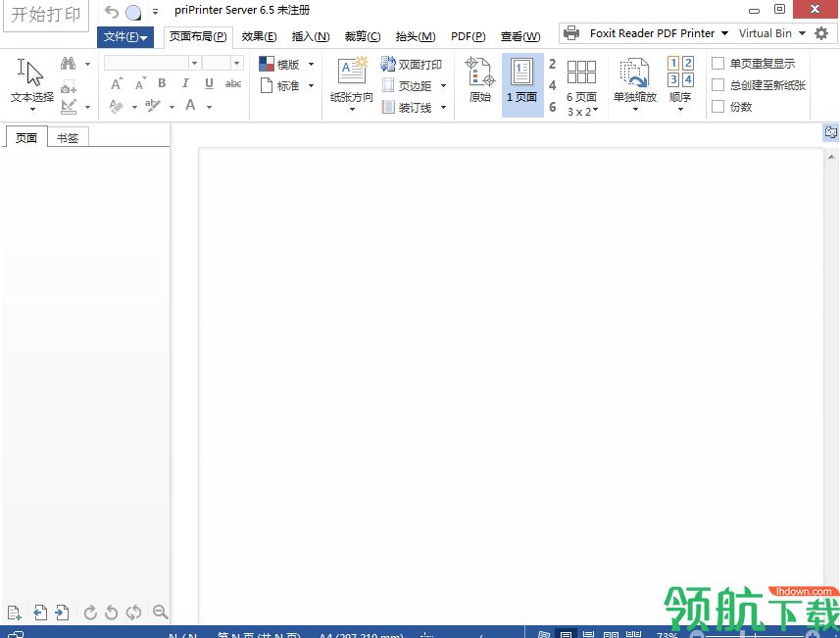Open printer settings gear icon
Image resolution: width=840 pixels, height=638 pixels.
(x=821, y=33)
